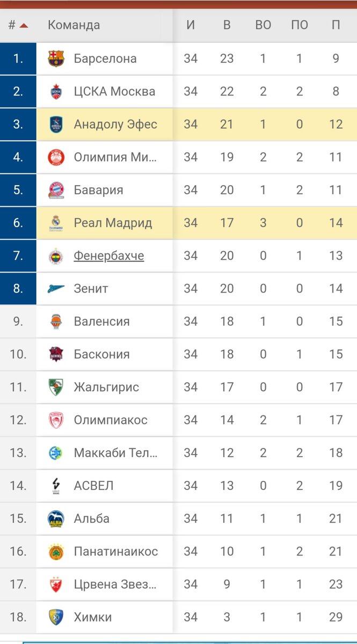The height and width of the screenshot is (644, 357).
Task: Toggle sorting on the В column header
Action: [x=227, y=25]
